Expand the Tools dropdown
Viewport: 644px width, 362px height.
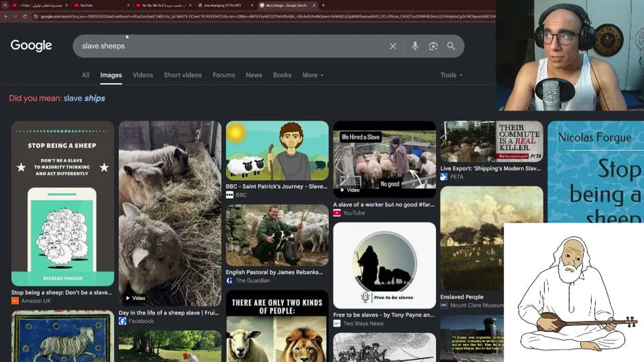coord(451,75)
